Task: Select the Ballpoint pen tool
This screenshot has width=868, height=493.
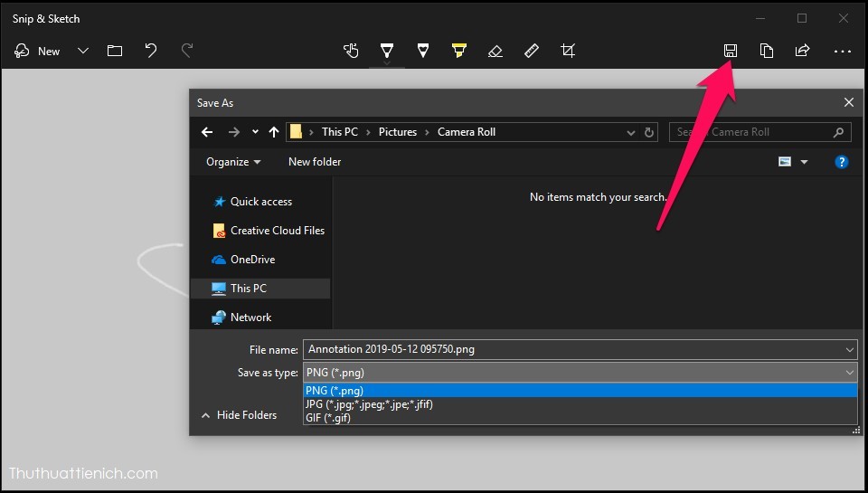Action: 387,51
